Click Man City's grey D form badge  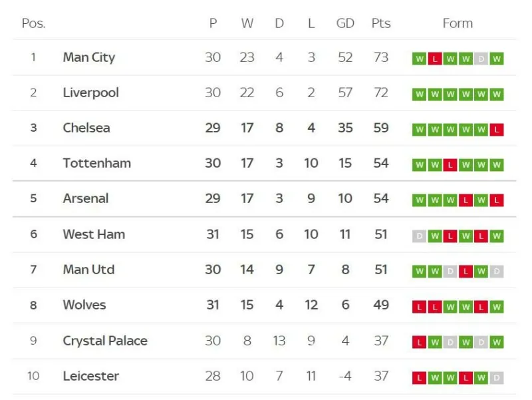pos(481,59)
